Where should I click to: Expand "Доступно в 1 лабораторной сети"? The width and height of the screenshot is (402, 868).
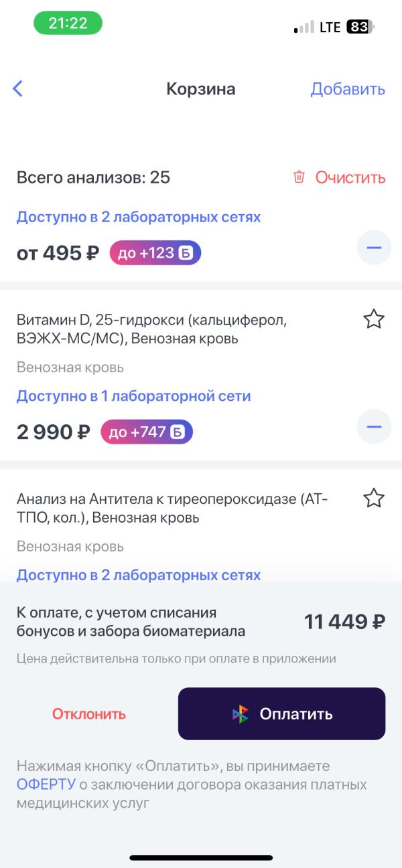(x=133, y=396)
